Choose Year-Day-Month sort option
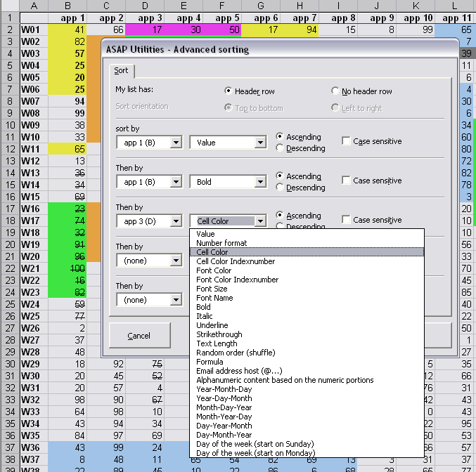 pyautogui.click(x=307, y=398)
